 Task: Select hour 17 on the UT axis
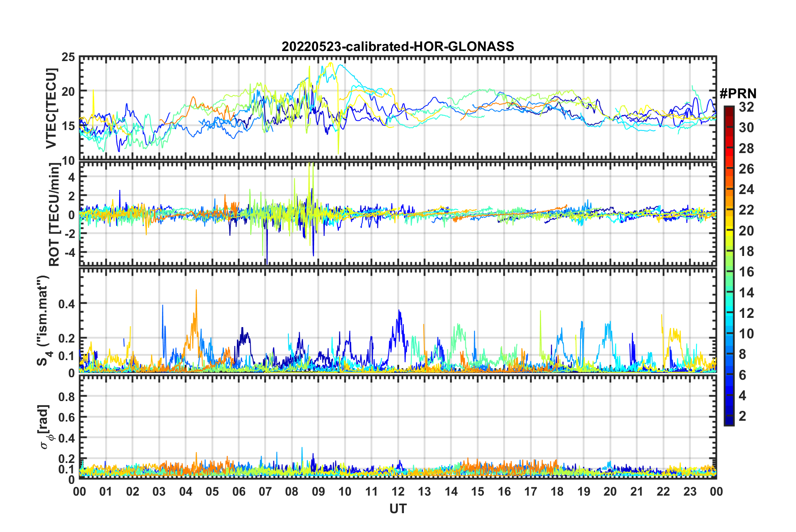click(x=531, y=491)
